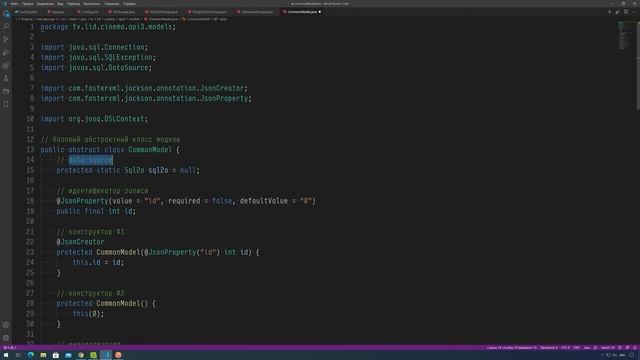
Task: Click package declaration text on line 1
Action: [108, 27]
